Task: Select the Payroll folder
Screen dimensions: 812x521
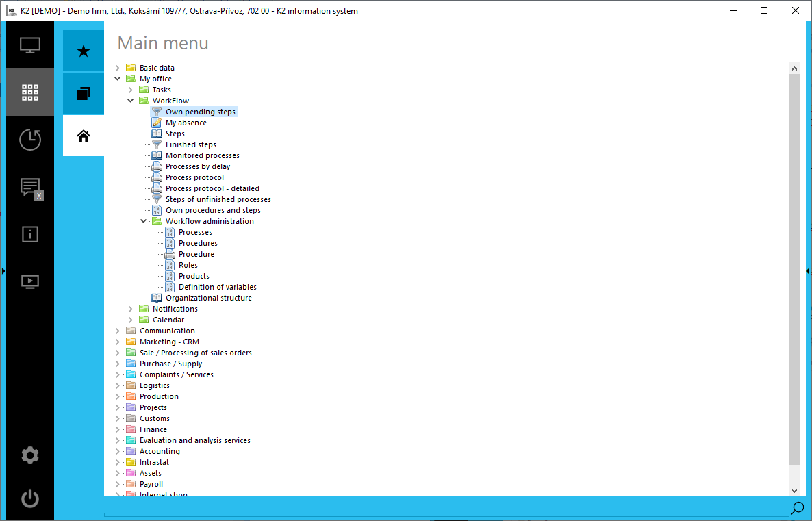Action: [x=151, y=484]
